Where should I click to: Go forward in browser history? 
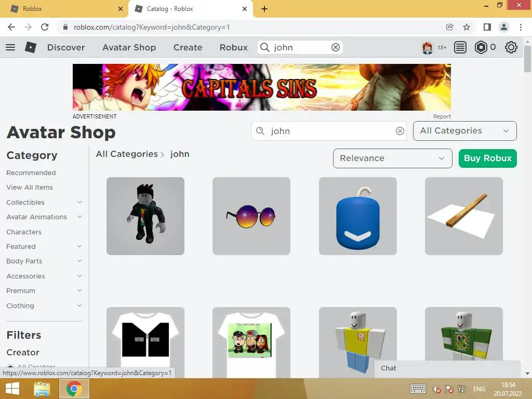click(x=28, y=27)
